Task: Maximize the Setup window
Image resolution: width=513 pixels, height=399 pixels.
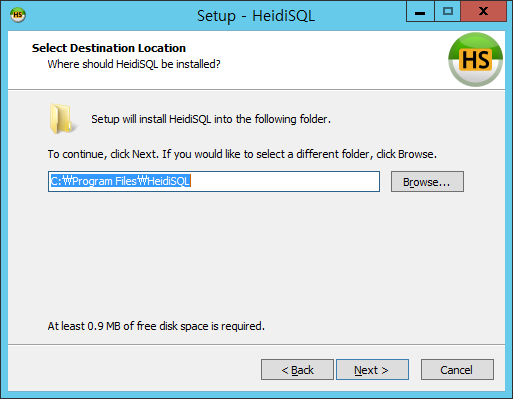Action: point(447,12)
